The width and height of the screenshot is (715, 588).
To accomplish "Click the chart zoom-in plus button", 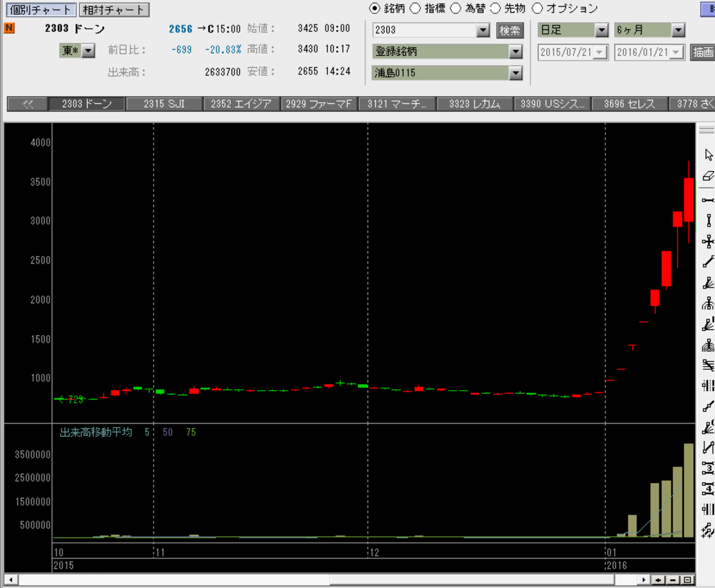I will point(658,580).
